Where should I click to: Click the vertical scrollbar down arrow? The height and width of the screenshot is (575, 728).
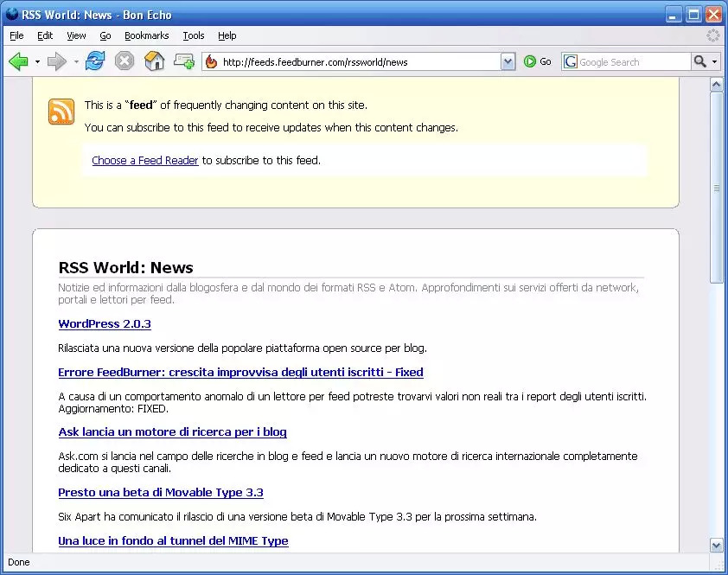point(716,545)
